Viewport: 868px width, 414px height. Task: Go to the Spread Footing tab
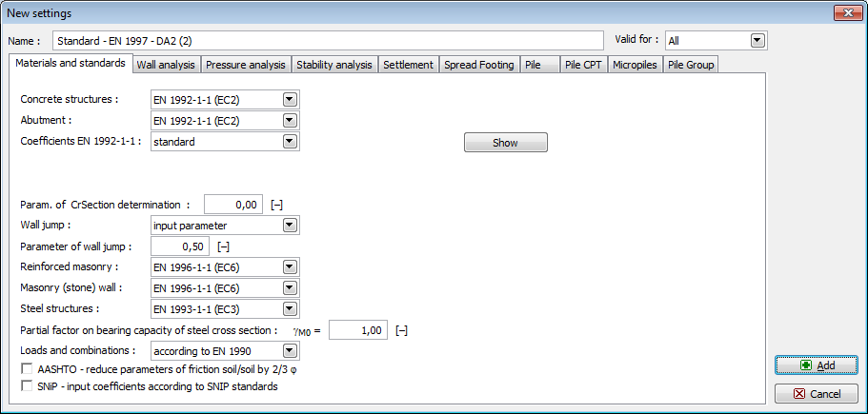coord(479,65)
